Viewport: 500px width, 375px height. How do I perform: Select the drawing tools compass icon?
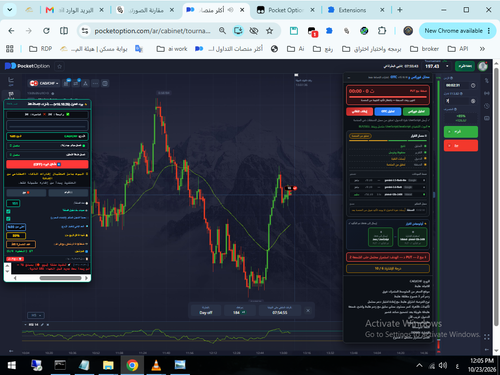[86, 83]
